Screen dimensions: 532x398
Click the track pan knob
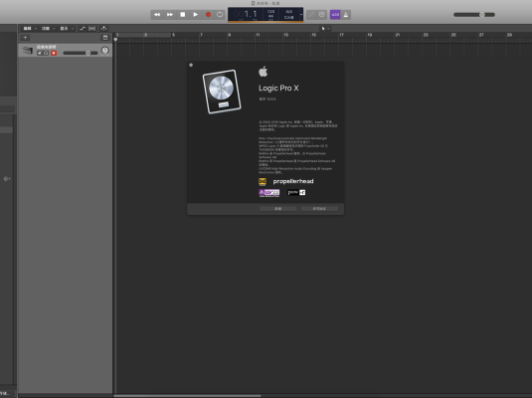pyautogui.click(x=105, y=51)
